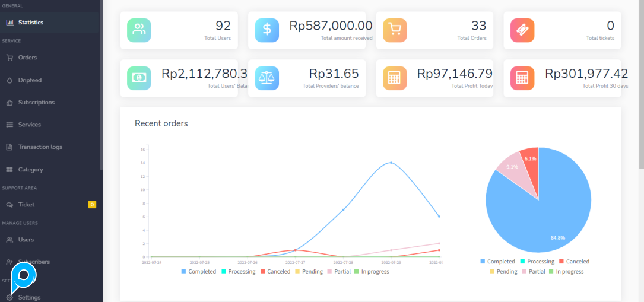Screen dimensions: 644x302
Task: Open the Settings sidebar link
Action: tap(29, 297)
